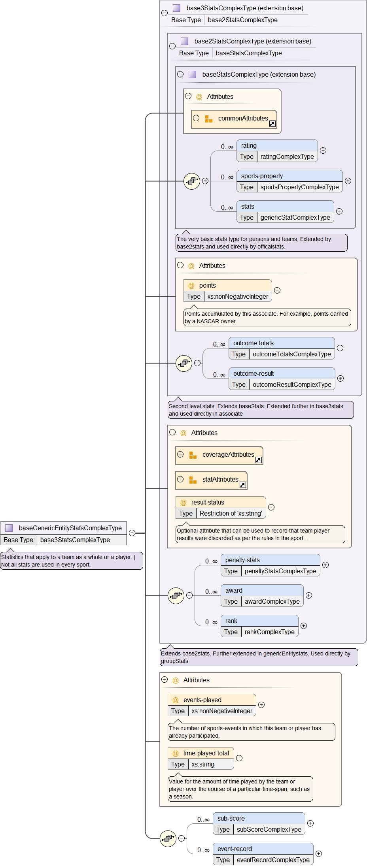Click the sequence icon next to outcome-totals
The width and height of the screenshot is (367, 868).
(184, 363)
